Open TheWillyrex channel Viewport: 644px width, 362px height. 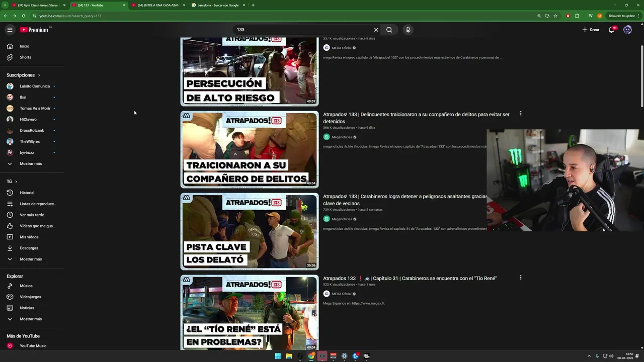pos(31,142)
